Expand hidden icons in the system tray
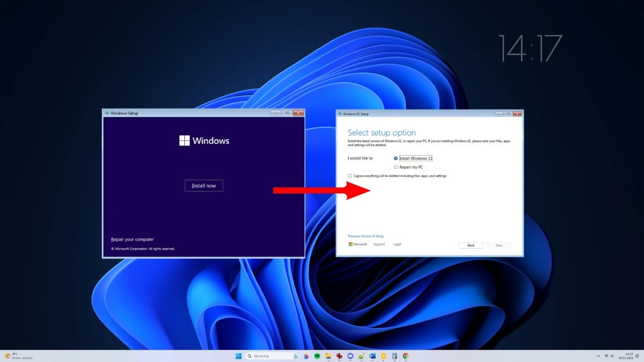Image resolution: width=644 pixels, height=362 pixels. coord(598,356)
